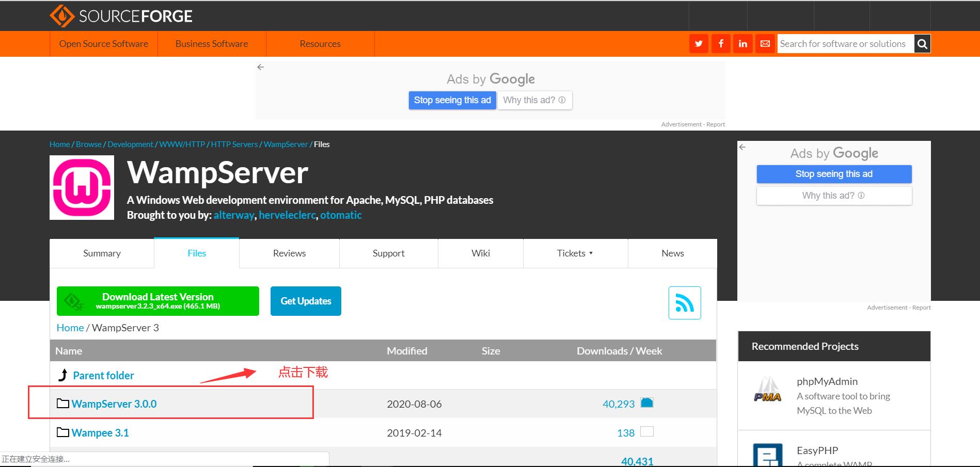Click the RSS feed icon
This screenshot has height=467, width=980.
pyautogui.click(x=685, y=303)
